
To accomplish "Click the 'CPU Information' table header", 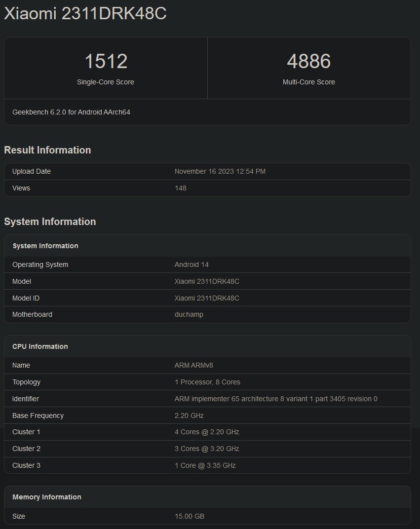I will click(207, 346).
